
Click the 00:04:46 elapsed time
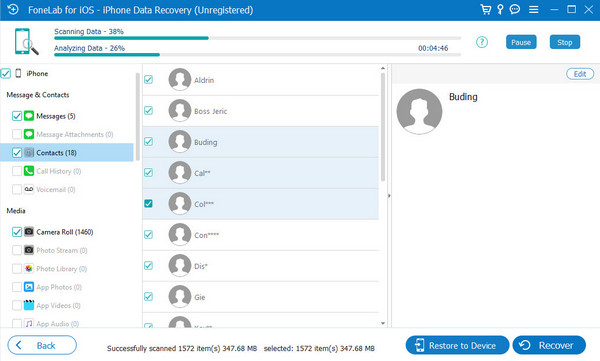point(433,48)
